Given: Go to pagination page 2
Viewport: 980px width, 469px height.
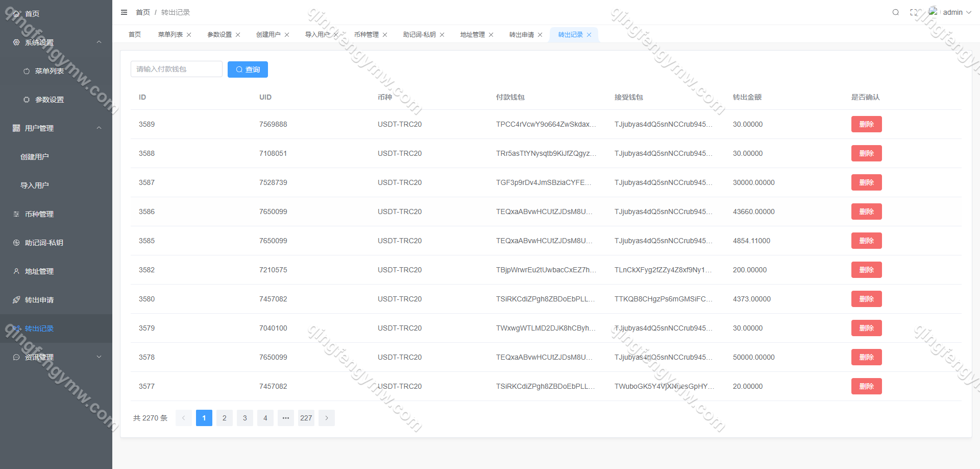Looking at the screenshot, I should [225, 418].
